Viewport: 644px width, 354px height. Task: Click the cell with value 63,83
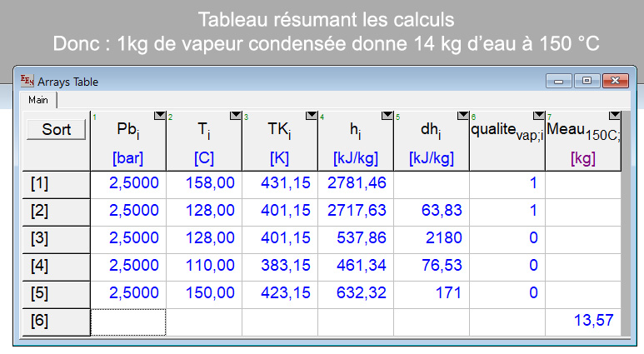(x=432, y=212)
